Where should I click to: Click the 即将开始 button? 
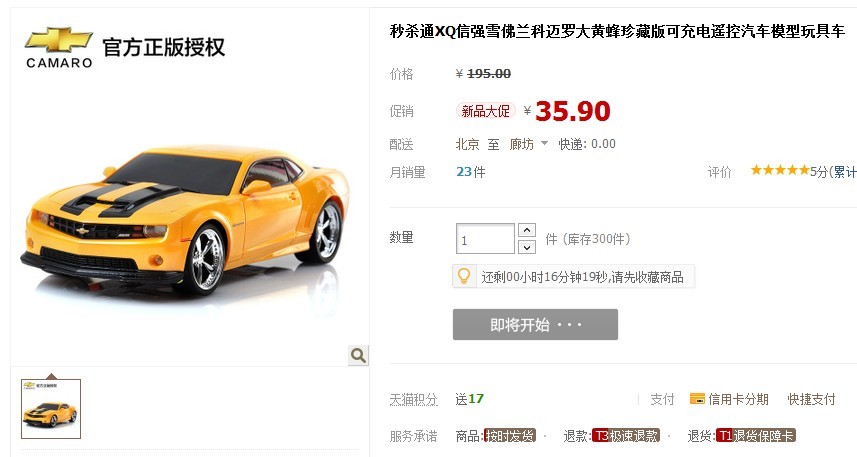535,325
